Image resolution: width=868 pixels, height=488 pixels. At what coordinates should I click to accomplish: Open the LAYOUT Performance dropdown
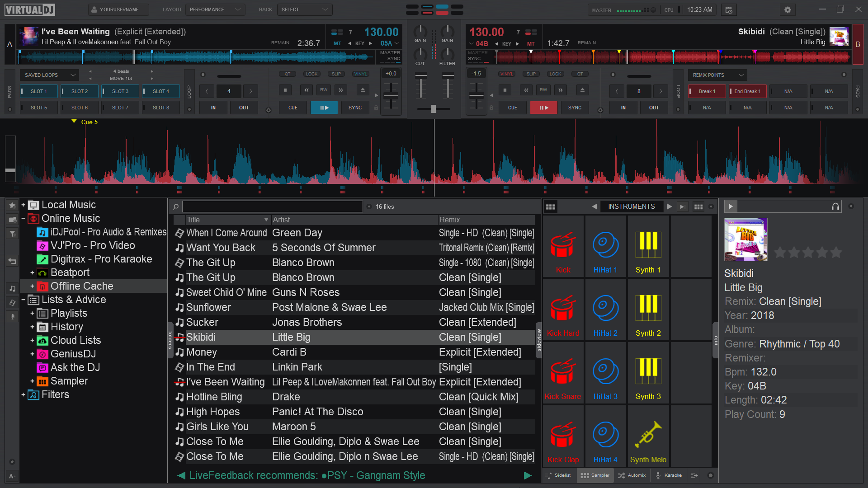(215, 9)
